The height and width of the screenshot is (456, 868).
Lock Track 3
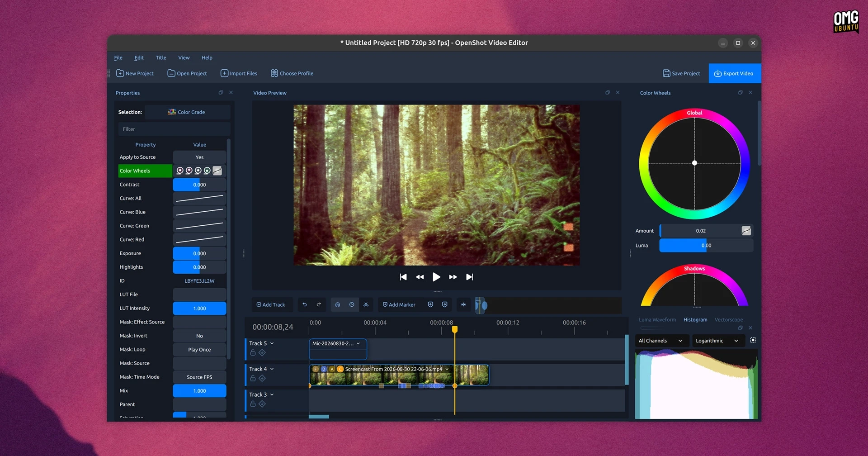tap(253, 404)
